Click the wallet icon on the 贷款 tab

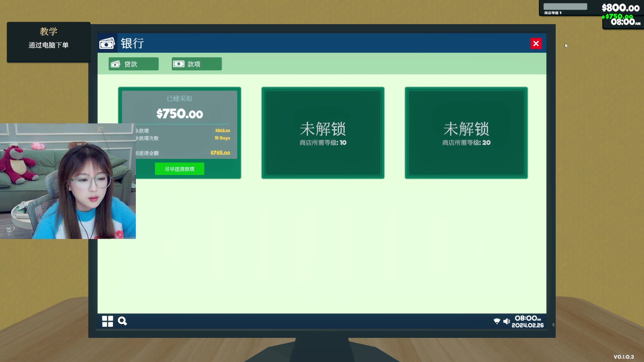pyautogui.click(x=115, y=64)
